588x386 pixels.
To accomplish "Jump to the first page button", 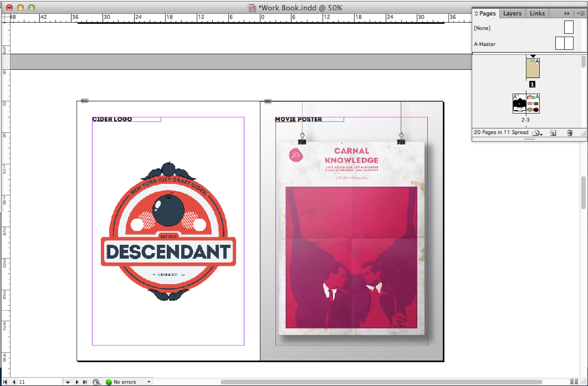I will 5,382.
